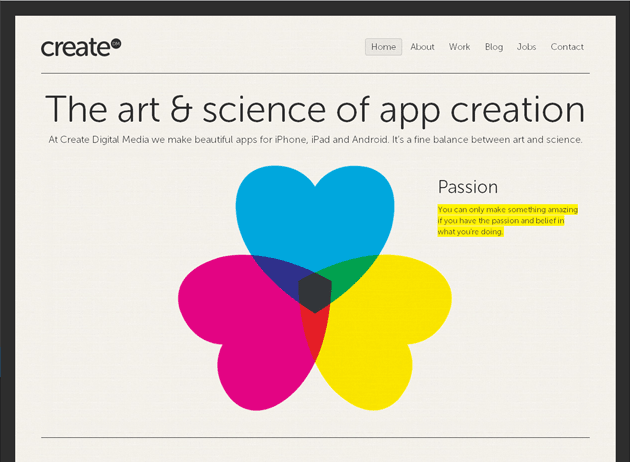Click the 'The art & science of app creation' headline
Viewport: 630px width, 462px height.
click(x=315, y=109)
